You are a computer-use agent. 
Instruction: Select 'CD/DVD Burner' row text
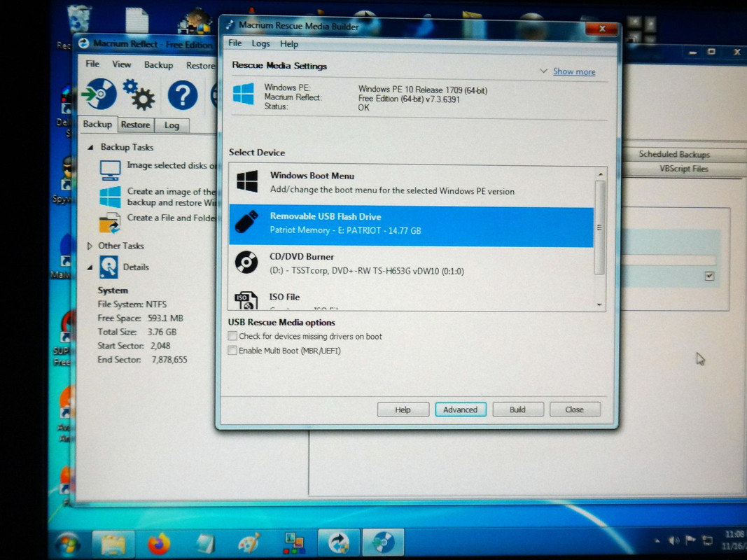302,257
